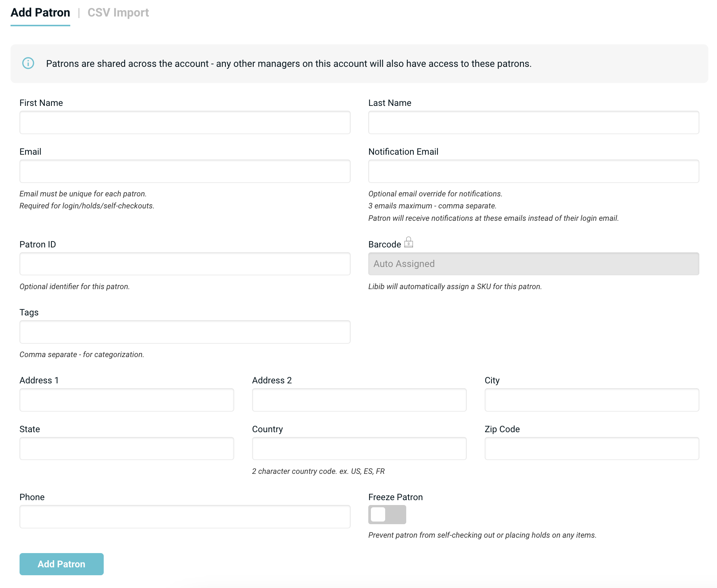Click the lock icon beside Barcode
Image resolution: width=717 pixels, height=588 pixels.
pos(408,243)
